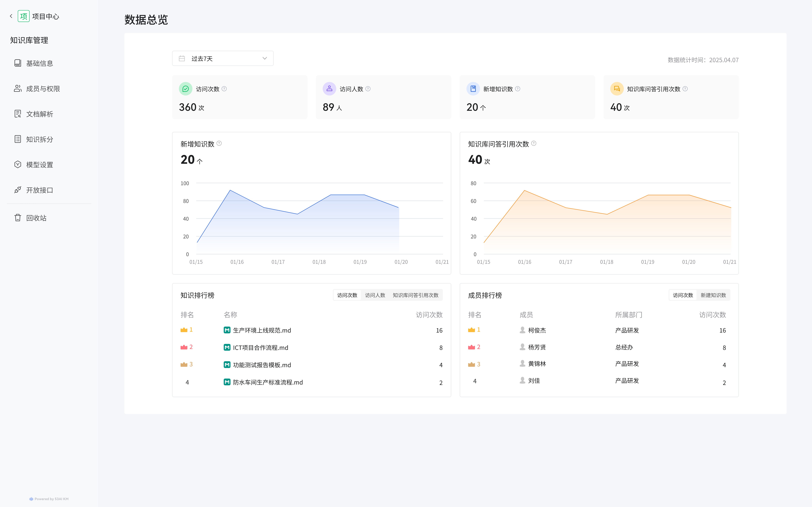This screenshot has height=507, width=812.
Task: Open 生产环境上线规范.md from ranking list
Action: tap(262, 330)
